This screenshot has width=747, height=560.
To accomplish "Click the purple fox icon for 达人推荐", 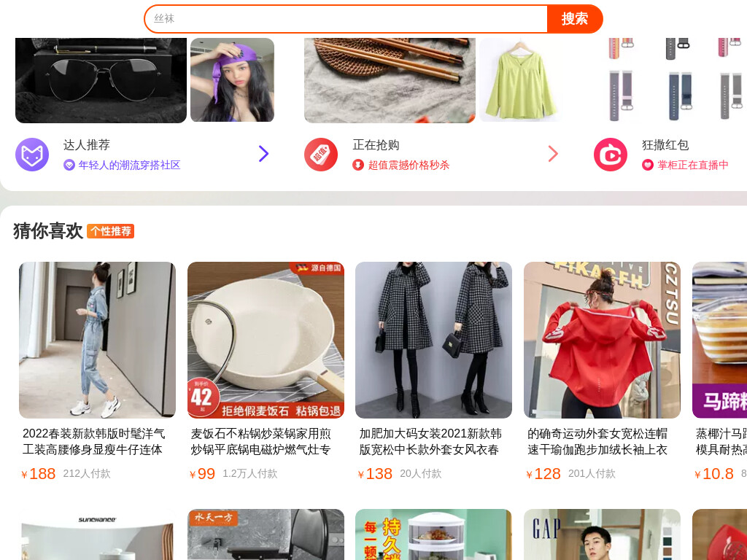I will [32, 155].
